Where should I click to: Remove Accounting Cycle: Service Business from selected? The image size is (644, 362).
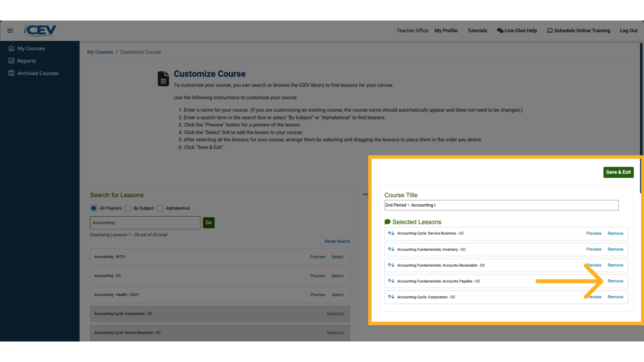615,233
